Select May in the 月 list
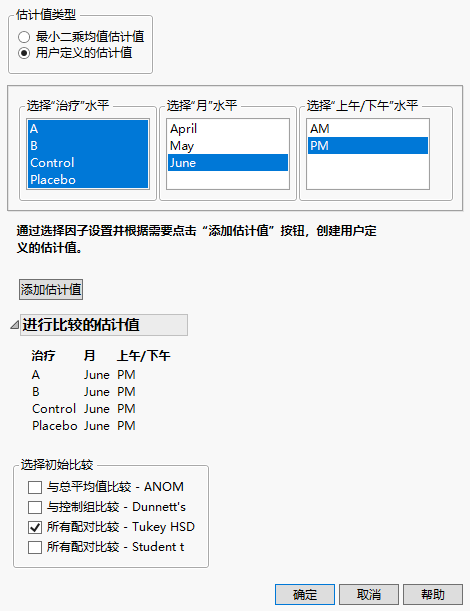This screenshot has height=611, width=470. click(x=228, y=146)
